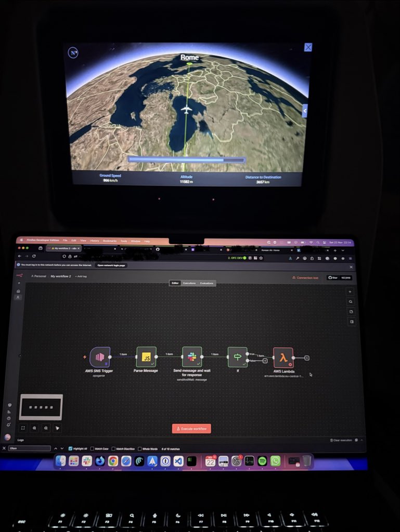Screen dimensions: 400x532
Task: Click the canvas add node plus icon
Action: 350,292
